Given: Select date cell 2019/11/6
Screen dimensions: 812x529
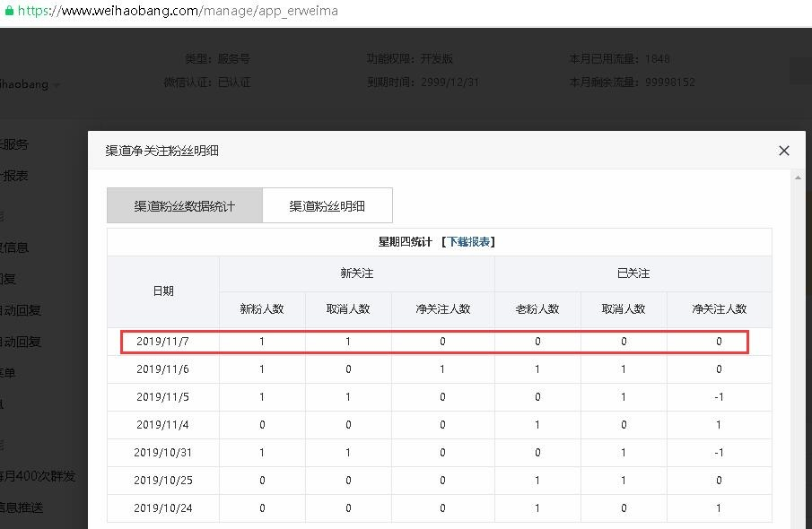Looking at the screenshot, I should pyautogui.click(x=162, y=369).
